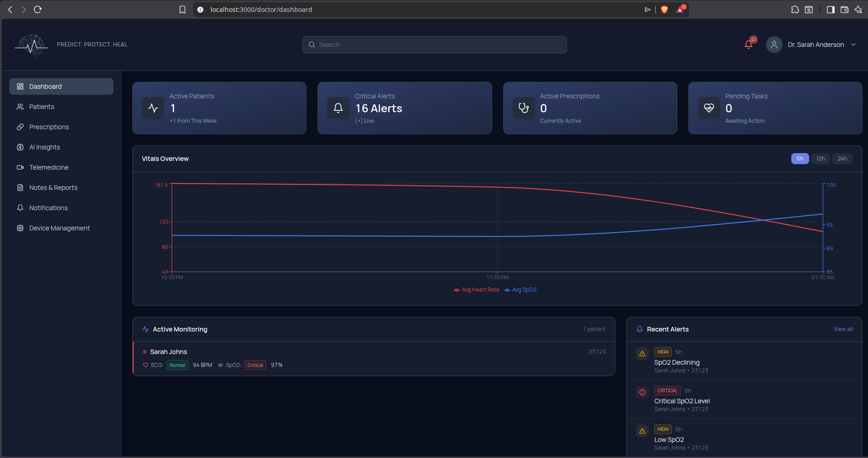This screenshot has height=458, width=868.
Task: Switch vitals chart to 24h view
Action: pyautogui.click(x=842, y=158)
